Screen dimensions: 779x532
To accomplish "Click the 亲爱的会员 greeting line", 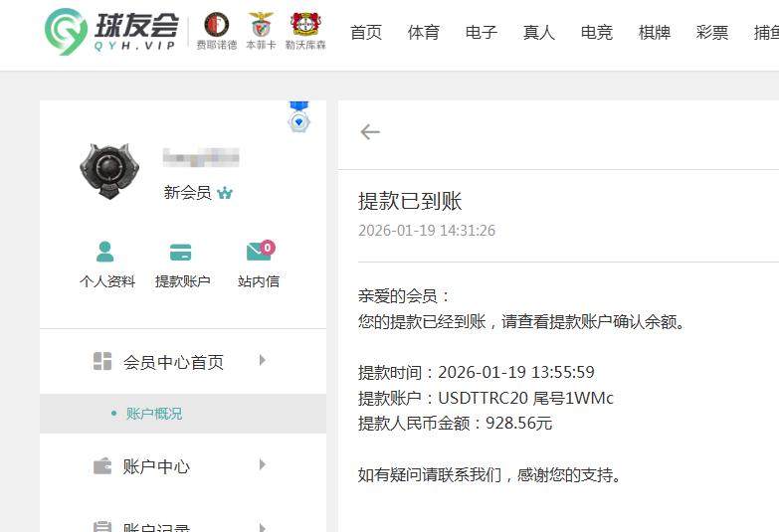I will (x=403, y=296).
